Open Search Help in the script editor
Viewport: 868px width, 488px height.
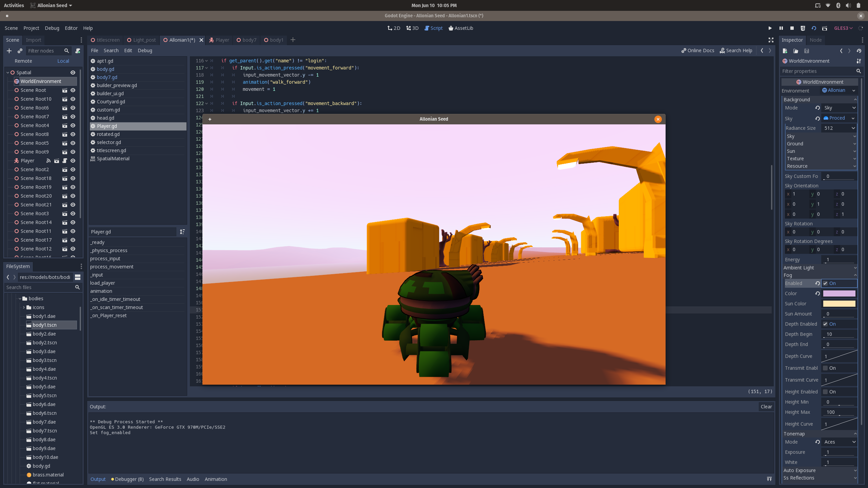tap(736, 50)
